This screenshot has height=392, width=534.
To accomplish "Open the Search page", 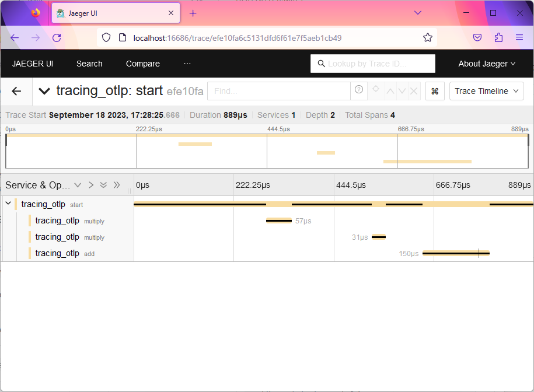I will (89, 64).
